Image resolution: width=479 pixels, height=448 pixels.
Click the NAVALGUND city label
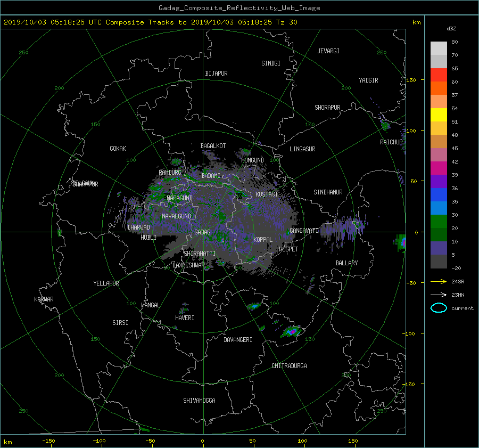[176, 216]
